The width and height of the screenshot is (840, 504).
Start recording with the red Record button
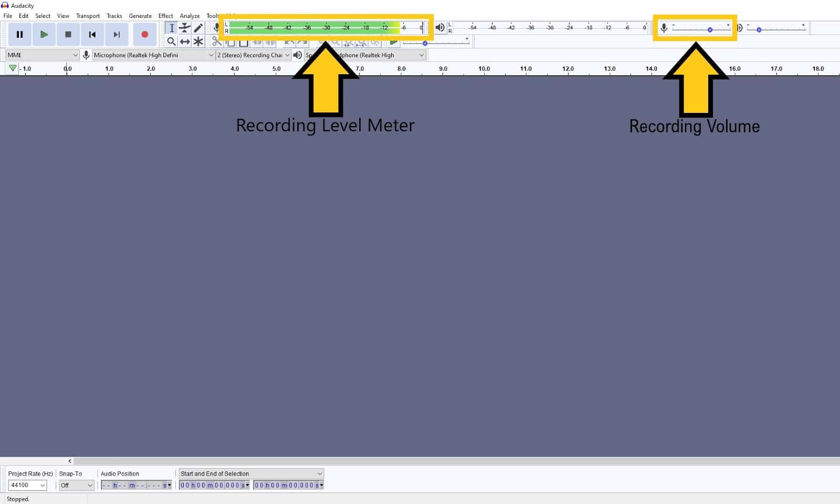tap(145, 34)
